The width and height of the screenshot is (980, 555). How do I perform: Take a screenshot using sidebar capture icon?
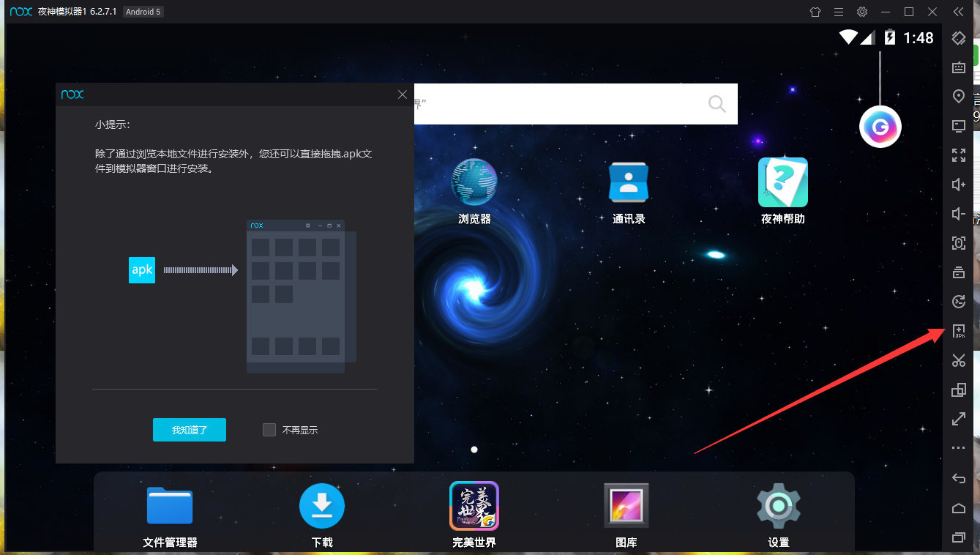[958, 243]
